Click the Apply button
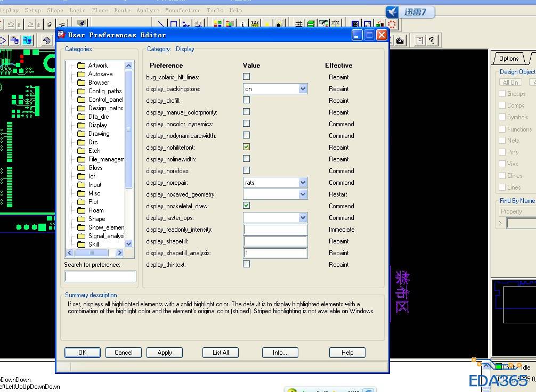Image resolution: width=536 pixels, height=392 pixels. coord(165,353)
